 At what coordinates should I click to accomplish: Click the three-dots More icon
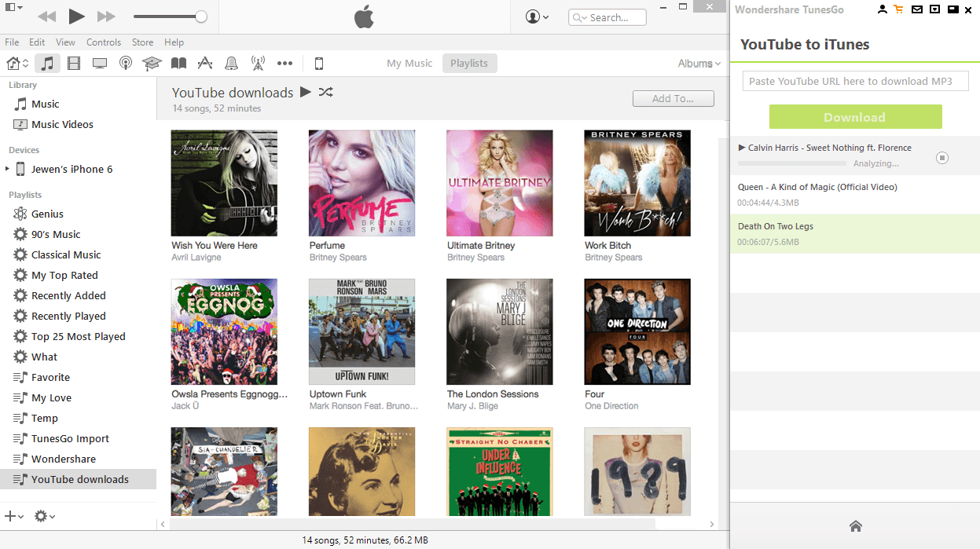284,64
